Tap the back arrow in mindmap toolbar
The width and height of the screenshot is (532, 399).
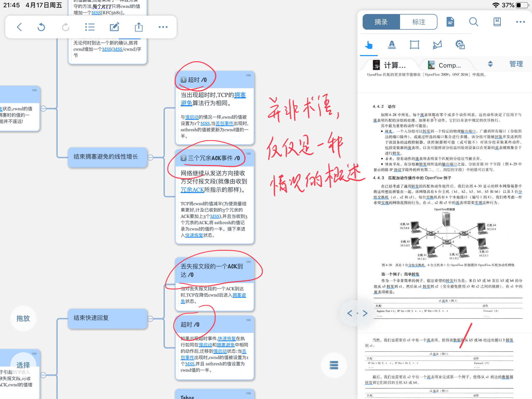coord(19,27)
